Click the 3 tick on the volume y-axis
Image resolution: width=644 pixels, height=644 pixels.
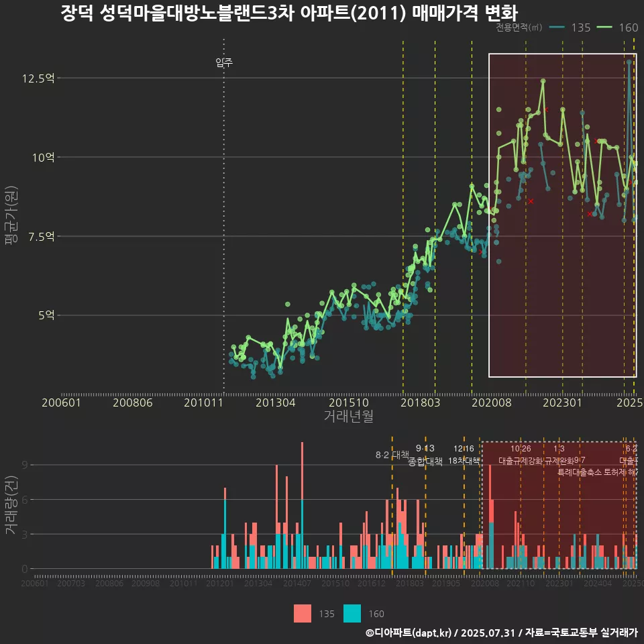[x=25, y=535]
